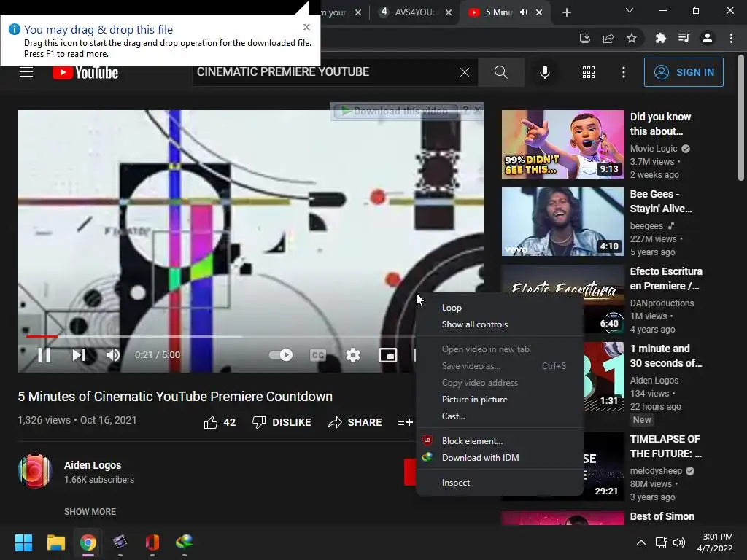This screenshot has width=747, height=560.
Task: Open YouTube apps grid
Action: 589,72
